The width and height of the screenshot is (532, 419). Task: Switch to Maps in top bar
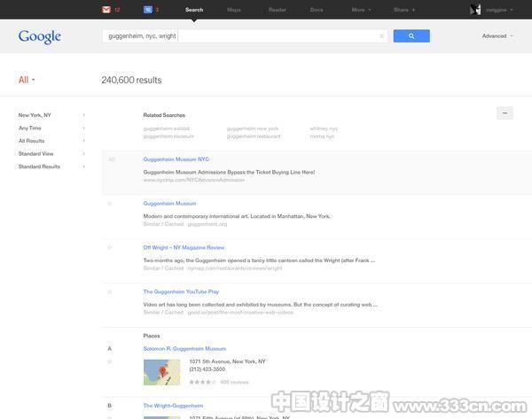[234, 10]
